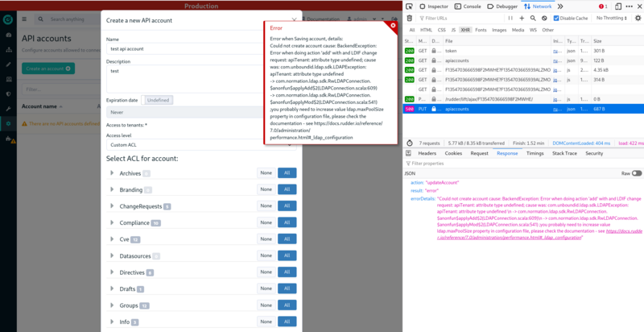Image resolution: width=644 pixels, height=332 pixels.
Task: Activate the devtools element picker icon
Action: coord(409,6)
